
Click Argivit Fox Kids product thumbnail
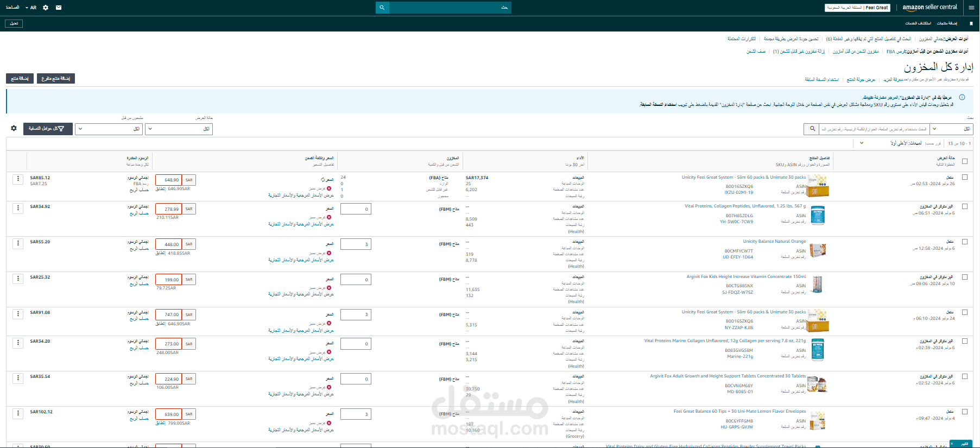pos(818,285)
